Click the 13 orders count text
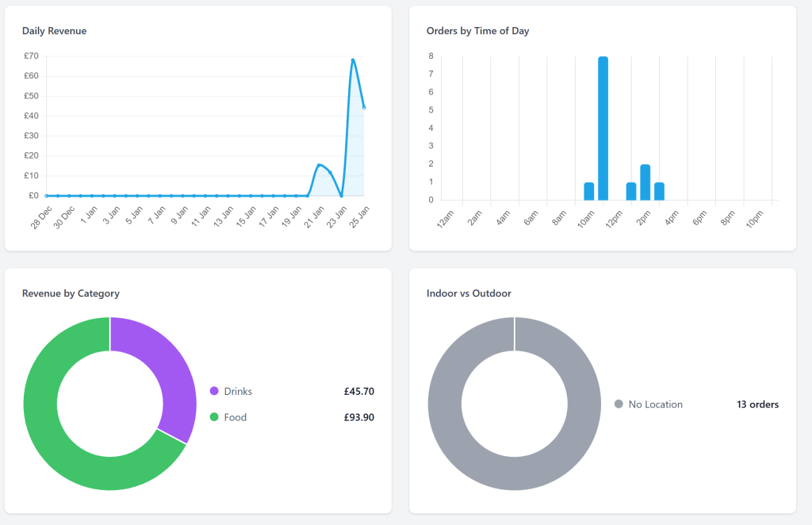Image resolution: width=812 pixels, height=525 pixels. click(757, 404)
